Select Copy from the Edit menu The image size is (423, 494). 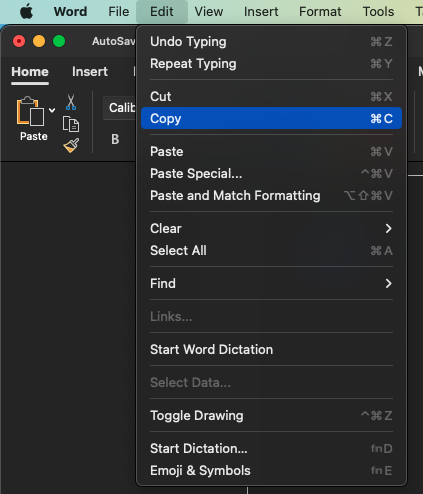[271, 118]
